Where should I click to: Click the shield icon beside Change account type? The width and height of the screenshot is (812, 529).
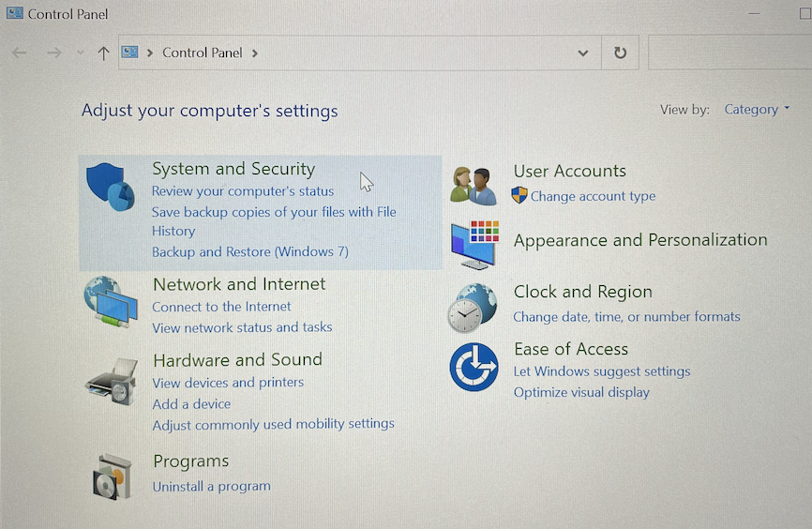click(x=519, y=195)
